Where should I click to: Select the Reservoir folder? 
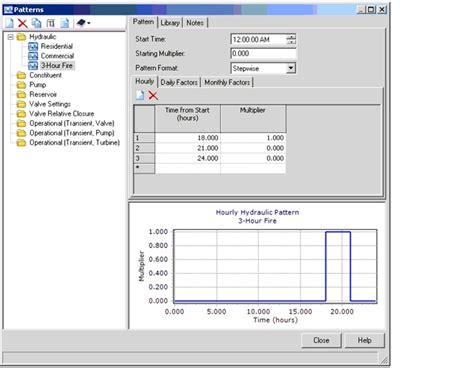(x=43, y=94)
